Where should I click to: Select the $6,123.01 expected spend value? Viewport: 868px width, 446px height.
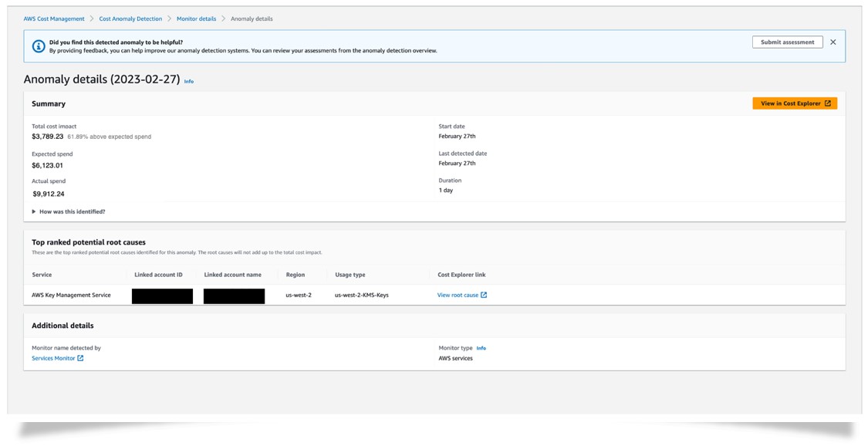coord(47,165)
